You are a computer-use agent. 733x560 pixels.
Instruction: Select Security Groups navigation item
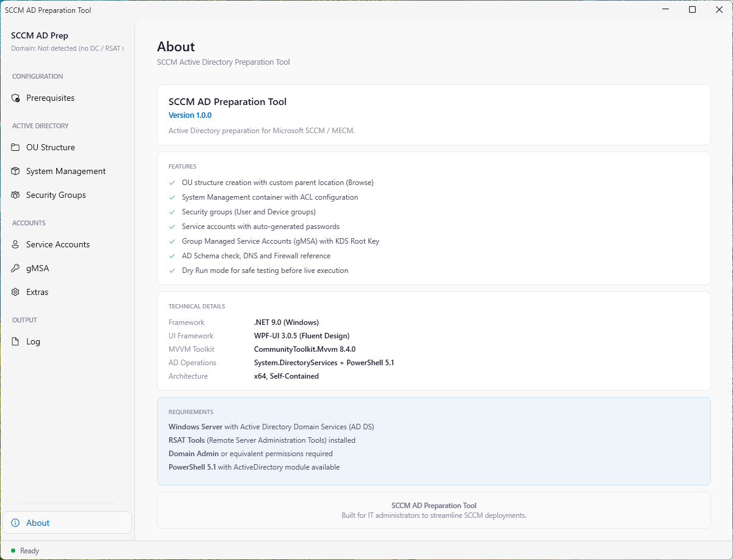click(67, 195)
